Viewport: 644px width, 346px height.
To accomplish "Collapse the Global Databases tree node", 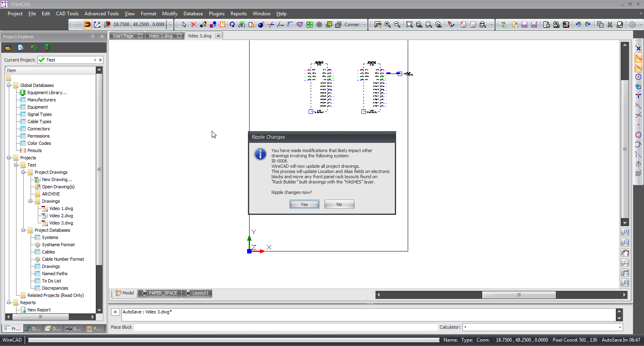I will [x=8, y=85].
